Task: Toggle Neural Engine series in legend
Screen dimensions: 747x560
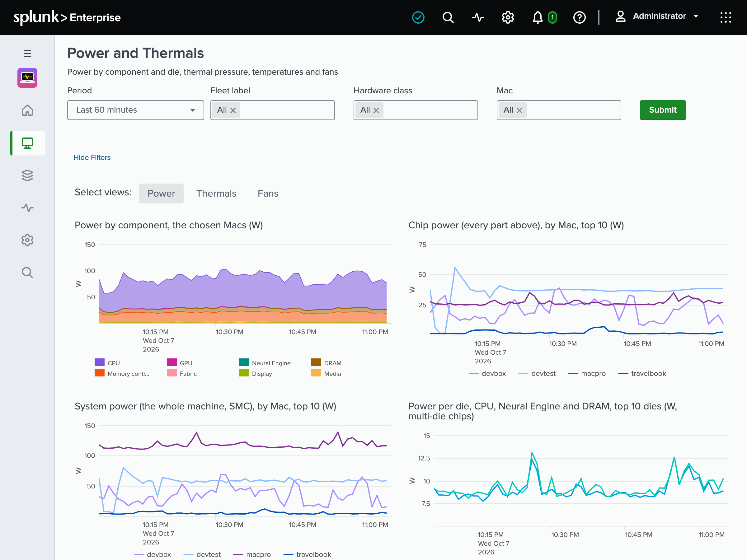Action: pos(265,363)
